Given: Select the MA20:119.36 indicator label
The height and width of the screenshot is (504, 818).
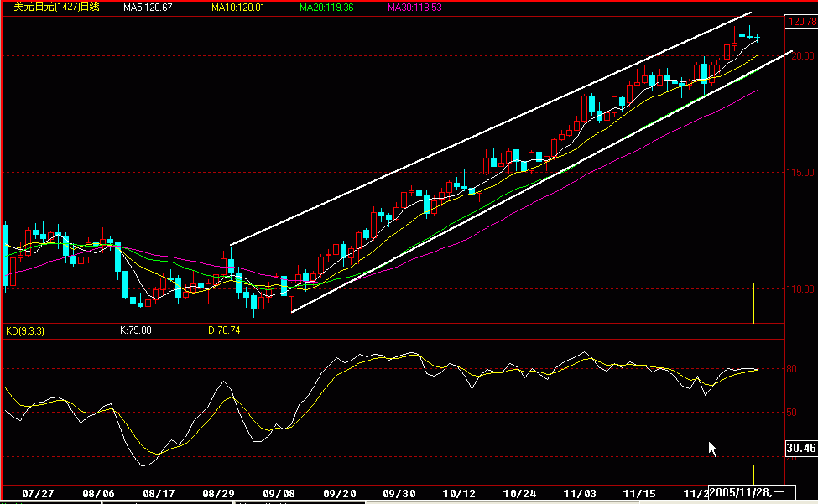Looking at the screenshot, I should (326, 8).
